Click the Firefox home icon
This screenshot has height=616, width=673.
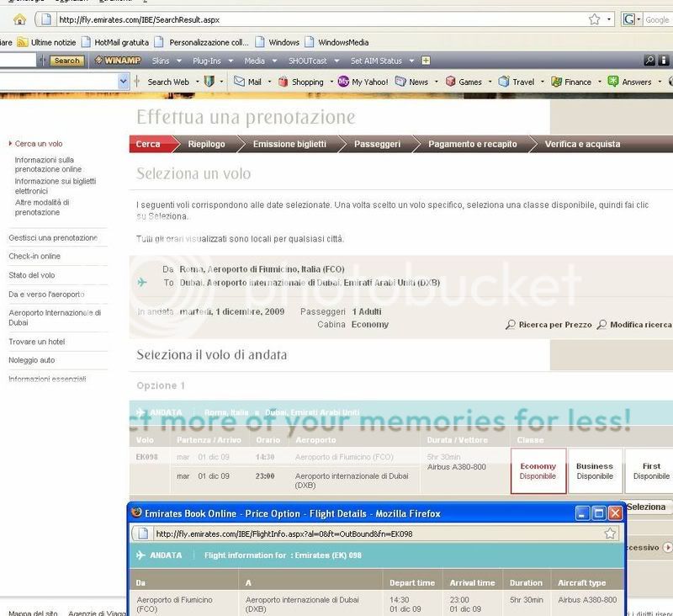(x=19, y=19)
